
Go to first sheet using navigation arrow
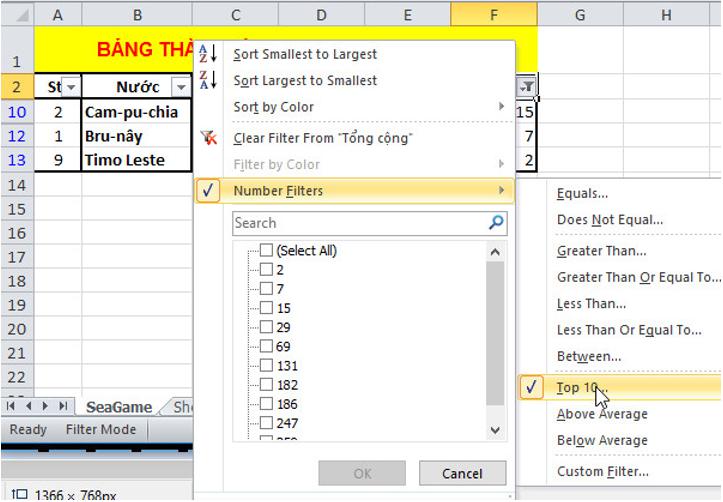pos(12,406)
